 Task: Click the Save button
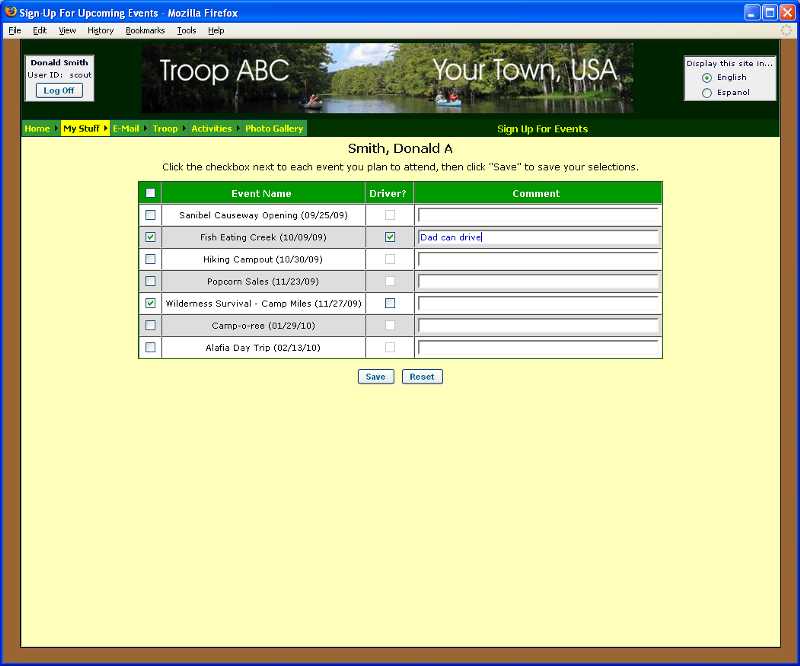coord(376,377)
